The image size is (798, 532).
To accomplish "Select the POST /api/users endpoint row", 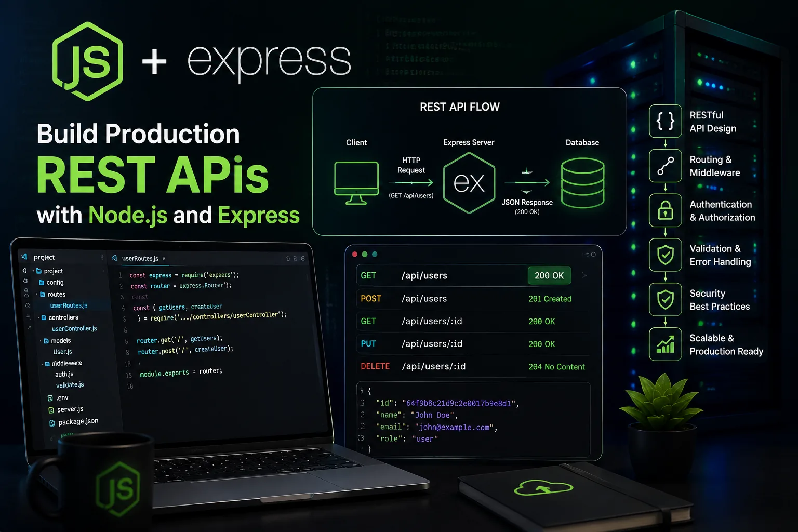I will point(473,299).
